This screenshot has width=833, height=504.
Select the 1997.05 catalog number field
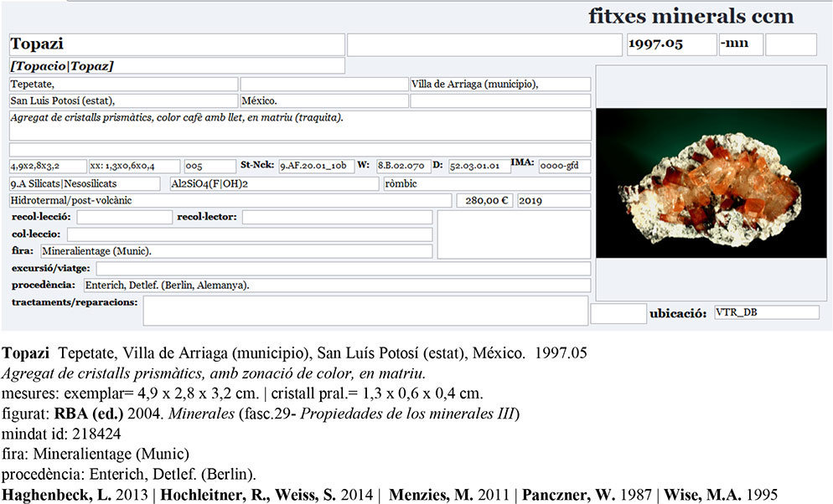(670, 44)
